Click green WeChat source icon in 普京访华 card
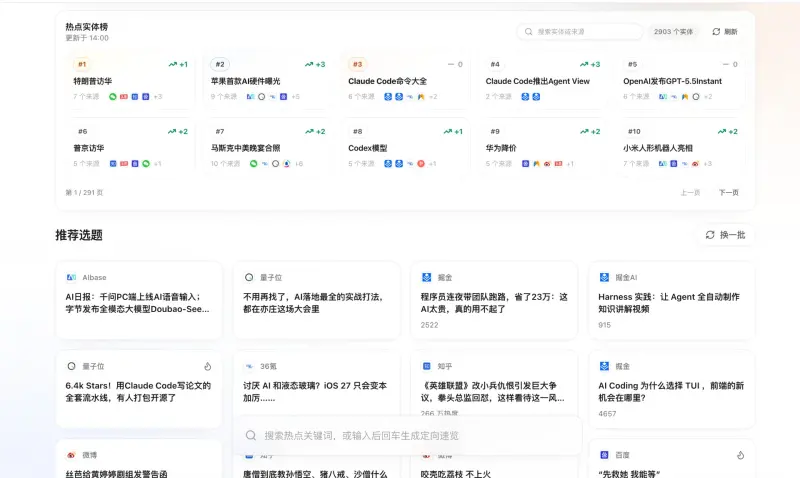Viewport: 800px width, 478px height. point(146,164)
